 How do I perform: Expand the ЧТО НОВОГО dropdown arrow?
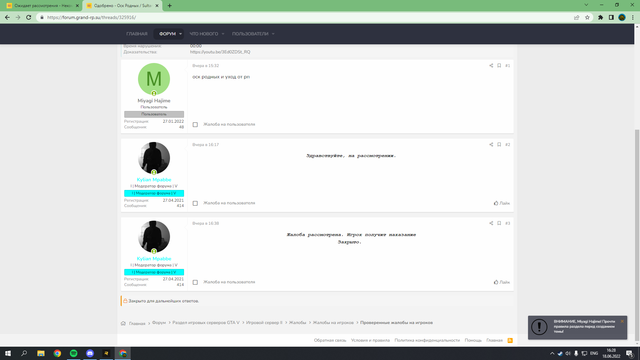223,34
